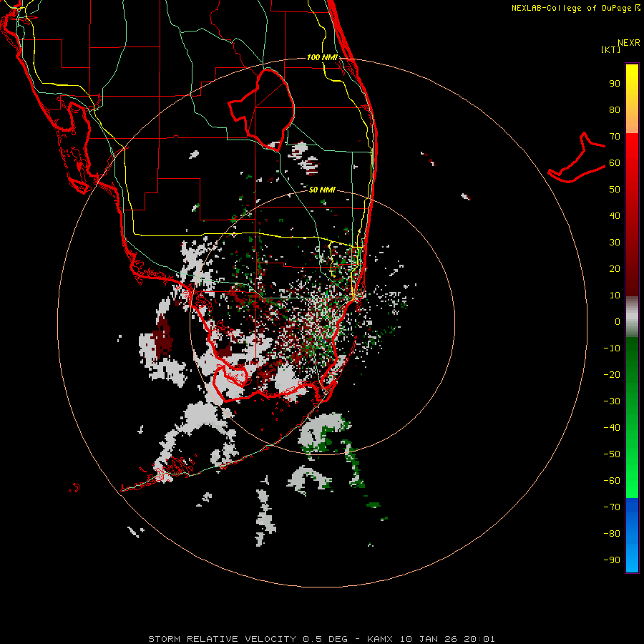Viewport: 644px width, 644px height.
Task: Click the 90 value on velocity scale
Action: [x=615, y=84]
